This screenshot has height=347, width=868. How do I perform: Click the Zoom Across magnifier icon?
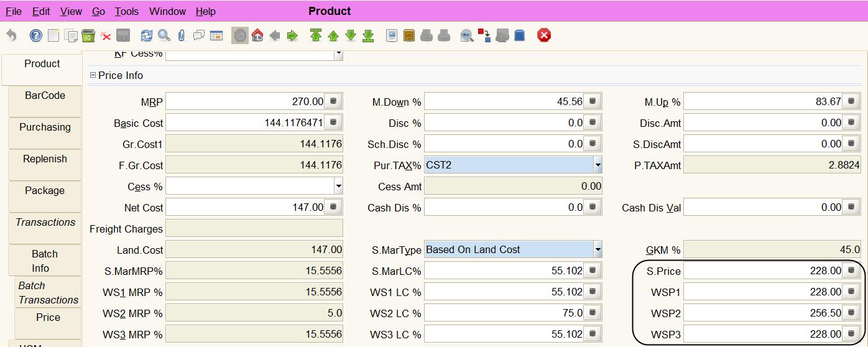(467, 35)
